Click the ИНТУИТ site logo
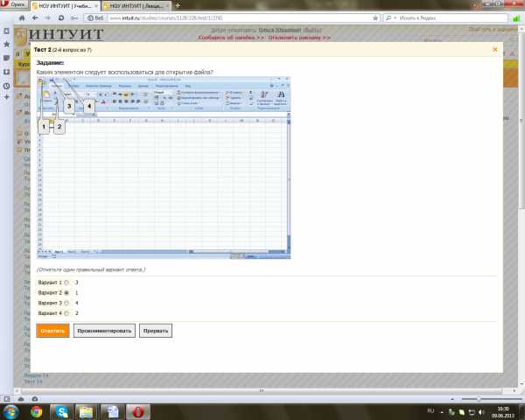The width and height of the screenshot is (525, 420). click(59, 35)
